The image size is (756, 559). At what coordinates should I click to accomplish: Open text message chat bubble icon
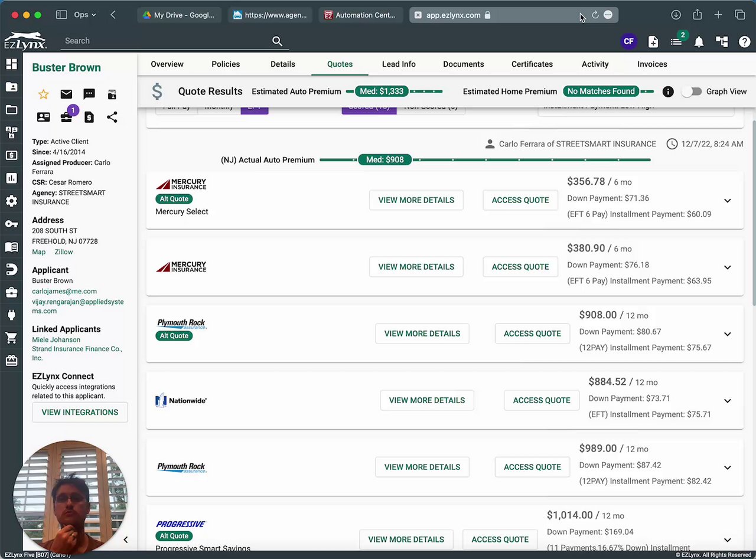89,94
